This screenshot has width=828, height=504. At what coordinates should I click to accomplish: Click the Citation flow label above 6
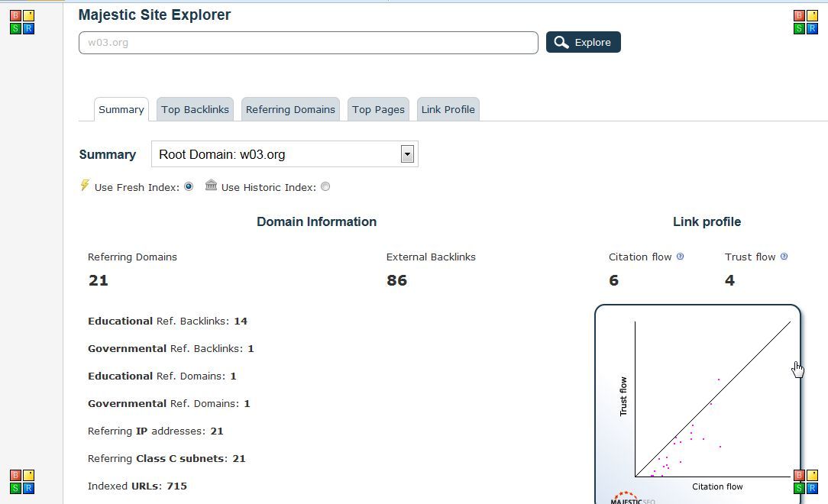tap(640, 257)
